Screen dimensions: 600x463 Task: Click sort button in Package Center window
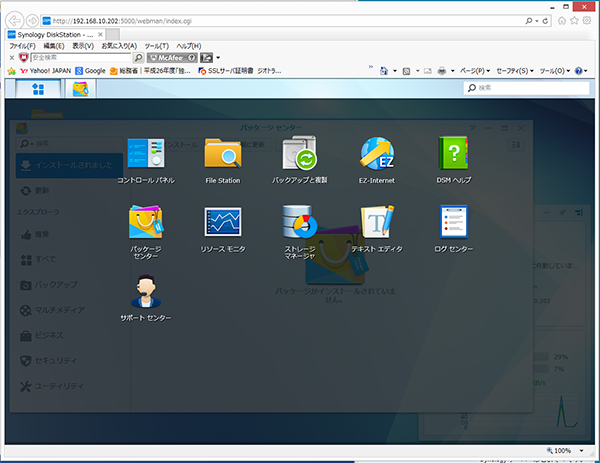516,145
